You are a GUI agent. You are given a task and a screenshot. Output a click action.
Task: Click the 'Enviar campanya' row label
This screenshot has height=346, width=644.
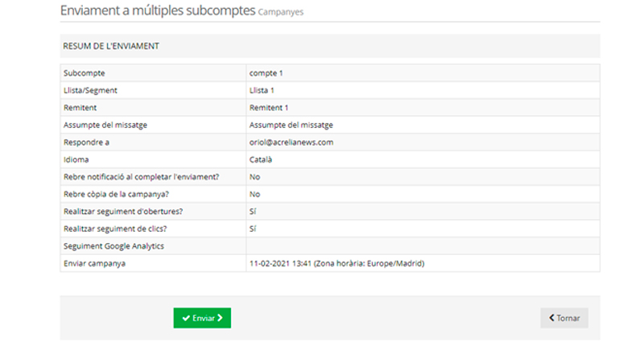tap(94, 263)
